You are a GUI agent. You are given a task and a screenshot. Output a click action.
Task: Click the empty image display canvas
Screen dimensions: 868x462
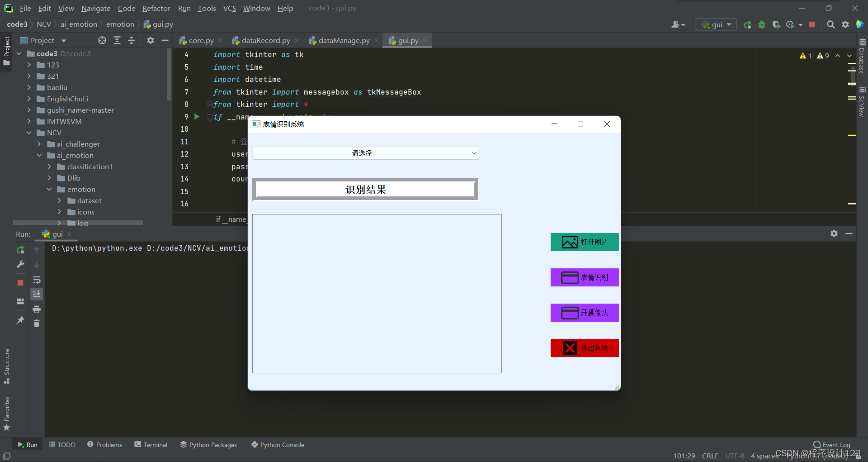point(377,294)
